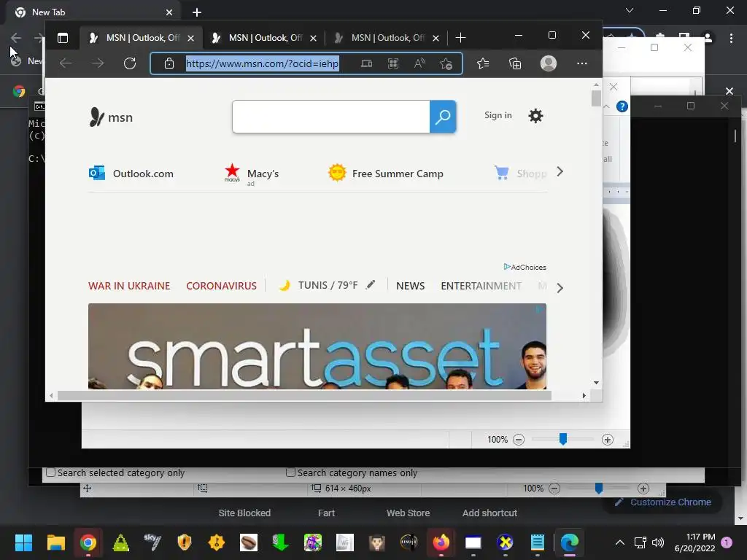Show hidden system tray icons
The image size is (747, 560).
pyautogui.click(x=620, y=542)
